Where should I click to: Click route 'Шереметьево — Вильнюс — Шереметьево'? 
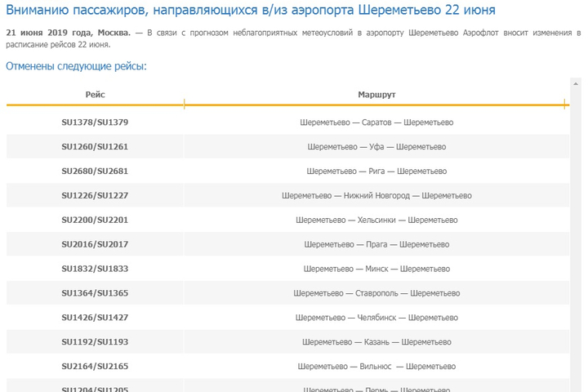pyautogui.click(x=376, y=366)
